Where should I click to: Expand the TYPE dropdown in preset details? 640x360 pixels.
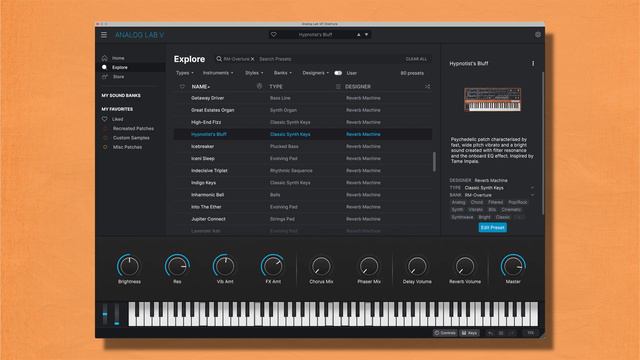click(x=532, y=188)
